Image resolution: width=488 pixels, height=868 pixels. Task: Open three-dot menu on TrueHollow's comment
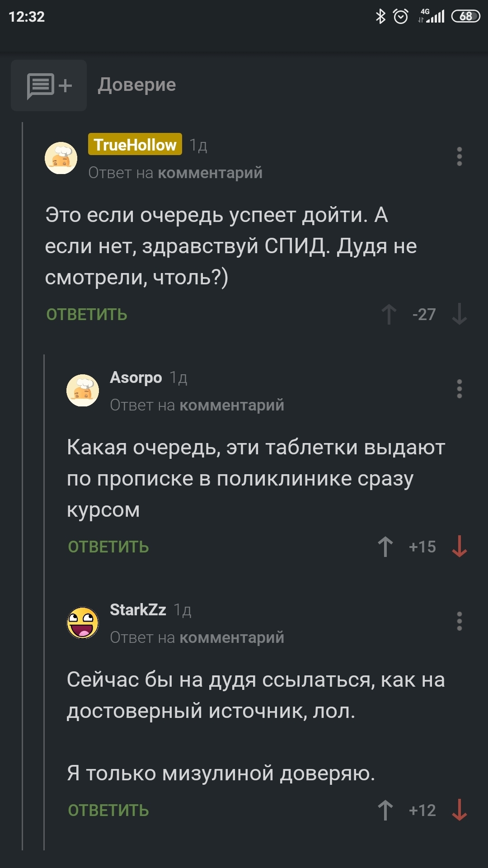point(459,156)
